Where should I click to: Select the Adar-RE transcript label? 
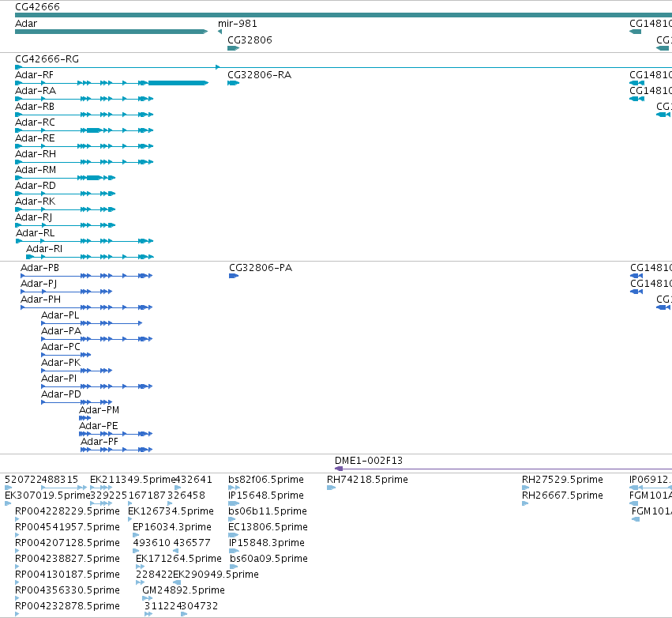coord(36,138)
